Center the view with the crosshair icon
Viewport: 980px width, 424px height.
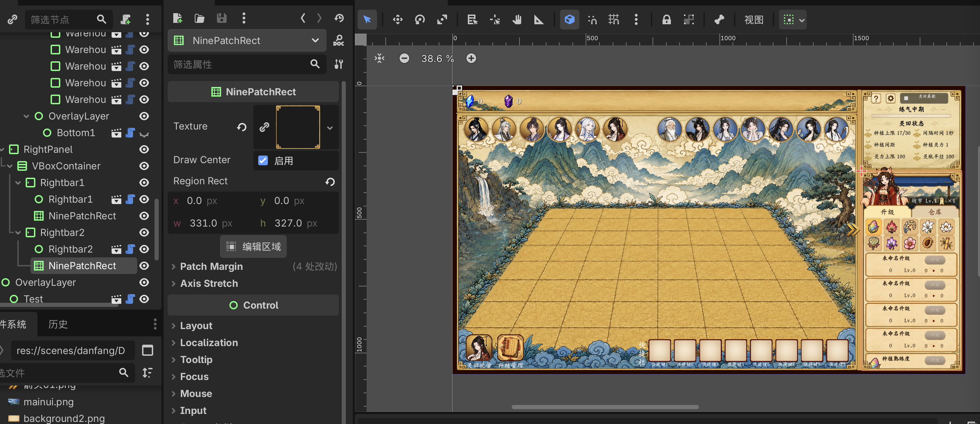click(x=379, y=58)
